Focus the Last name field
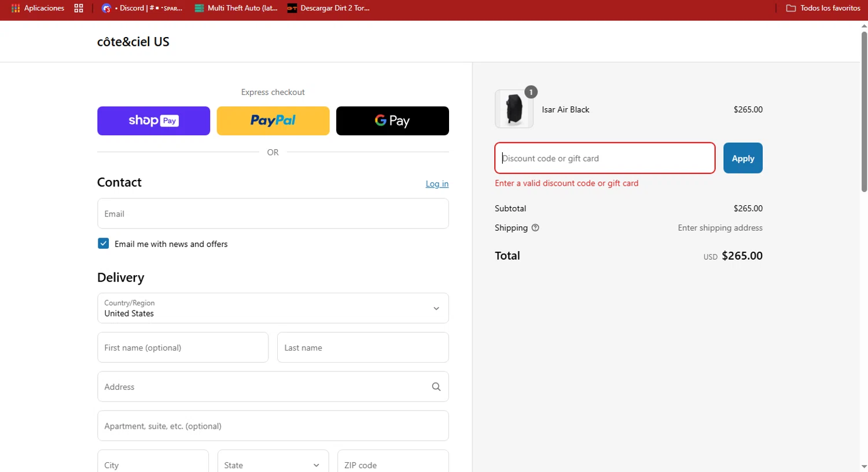 363,348
